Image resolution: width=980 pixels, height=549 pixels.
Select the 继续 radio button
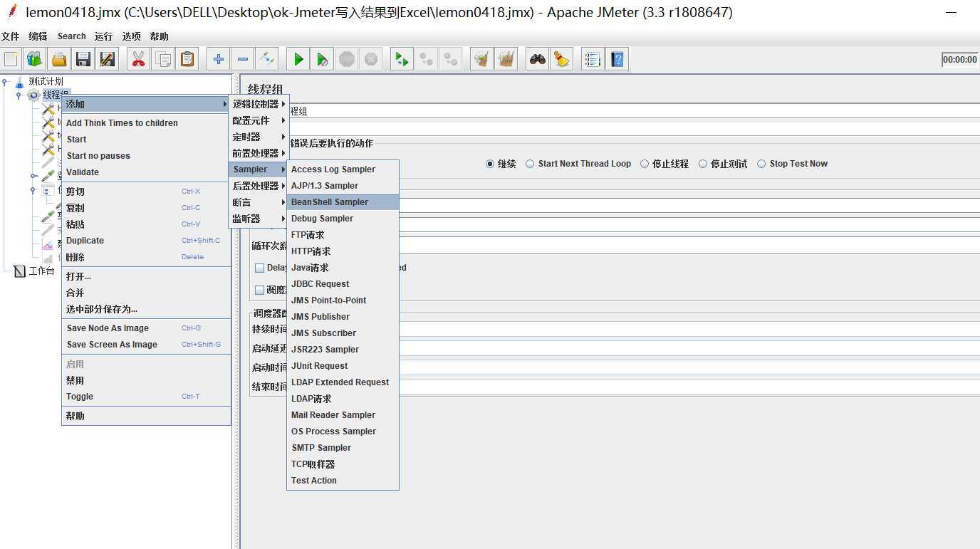click(490, 164)
